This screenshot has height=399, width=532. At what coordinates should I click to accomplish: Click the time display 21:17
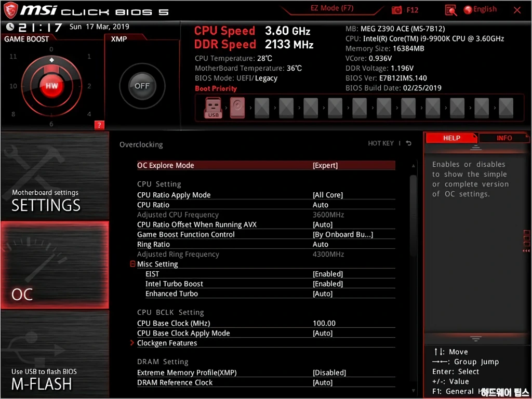pyautogui.click(x=41, y=27)
